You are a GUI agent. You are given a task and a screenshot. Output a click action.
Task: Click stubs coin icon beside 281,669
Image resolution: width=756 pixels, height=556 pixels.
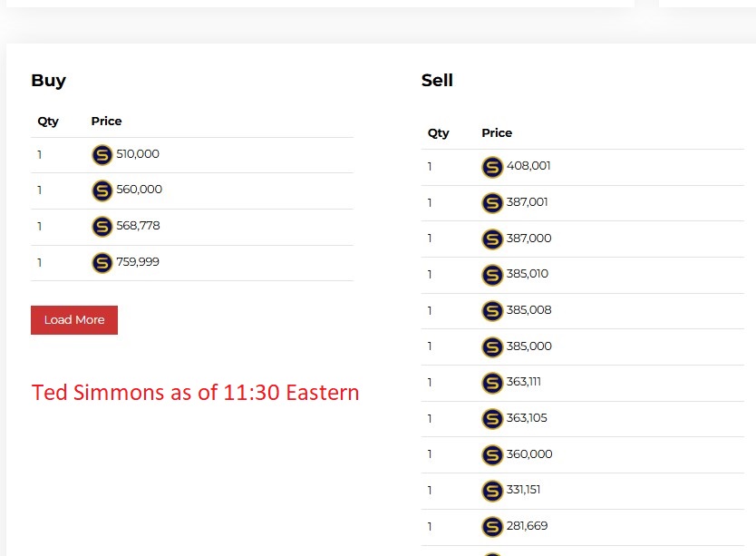point(492,527)
